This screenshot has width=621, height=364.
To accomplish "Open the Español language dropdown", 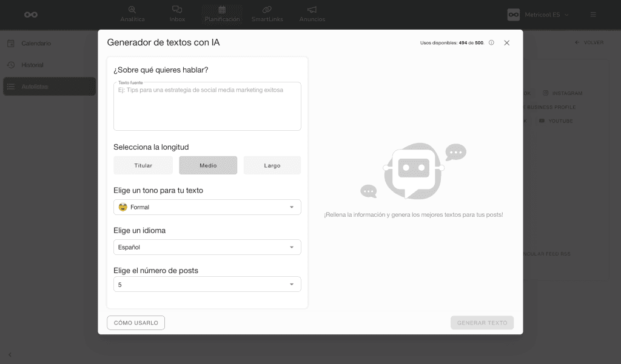I will [207, 247].
